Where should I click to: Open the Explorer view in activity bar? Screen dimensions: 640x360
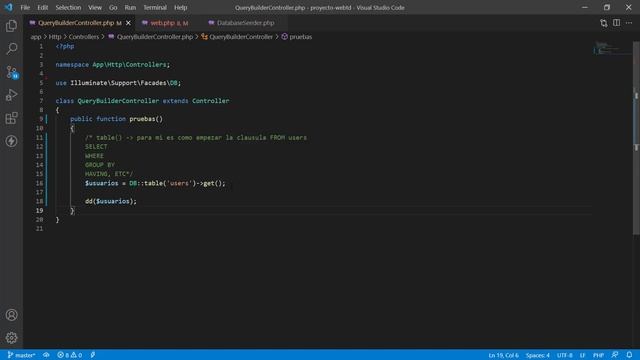(x=11, y=26)
